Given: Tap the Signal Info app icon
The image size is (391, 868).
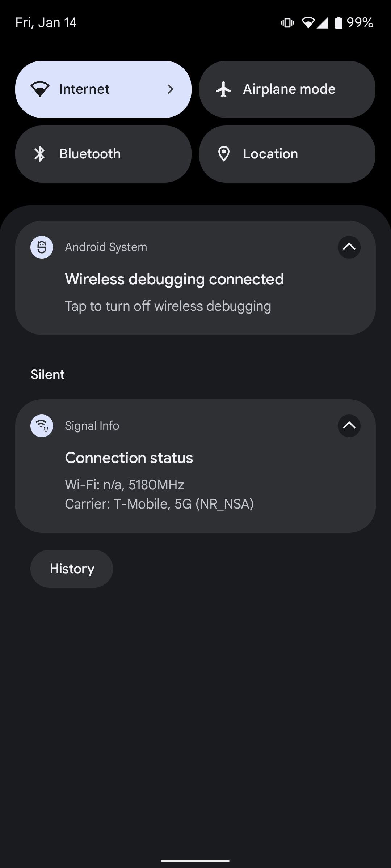Looking at the screenshot, I should point(42,426).
